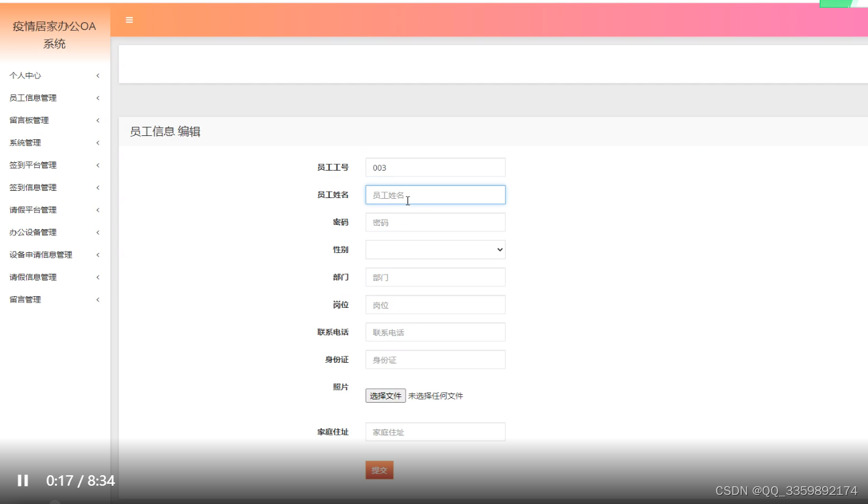Viewport: 868px width, 504px height.
Task: Toggle the hamburger sidebar menu icon
Action: (x=129, y=20)
